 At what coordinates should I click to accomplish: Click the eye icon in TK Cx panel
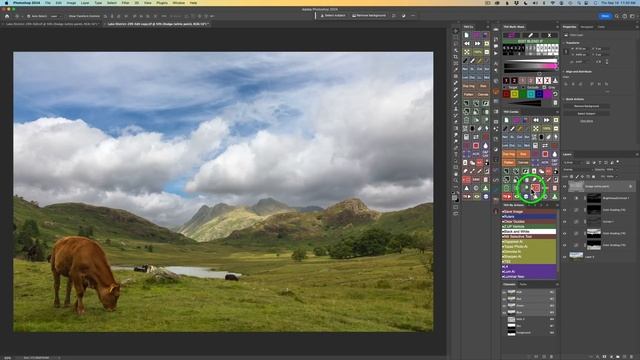pyautogui.click(x=477, y=196)
